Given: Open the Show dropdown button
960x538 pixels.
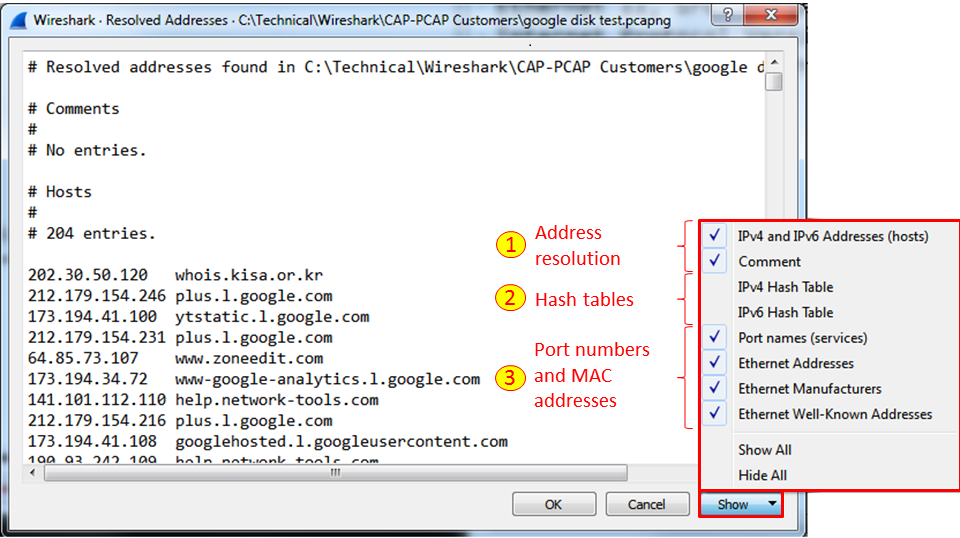Looking at the screenshot, I should pyautogui.click(x=741, y=504).
